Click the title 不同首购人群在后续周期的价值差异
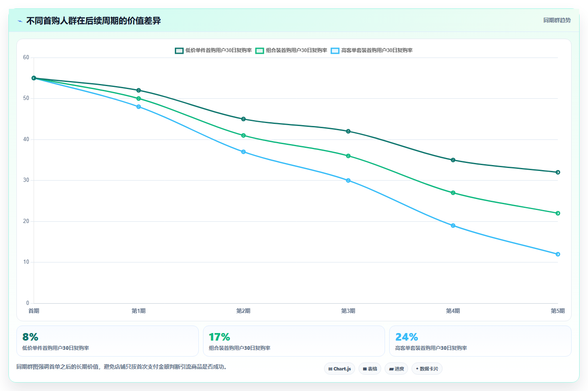The height and width of the screenshot is (391, 588). [94, 21]
